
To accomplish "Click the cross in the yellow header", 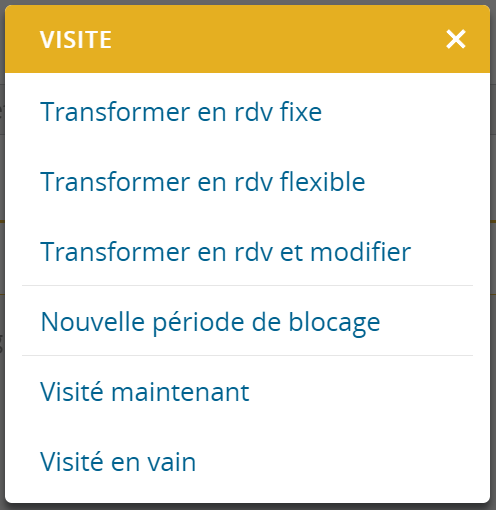I will pos(456,39).
